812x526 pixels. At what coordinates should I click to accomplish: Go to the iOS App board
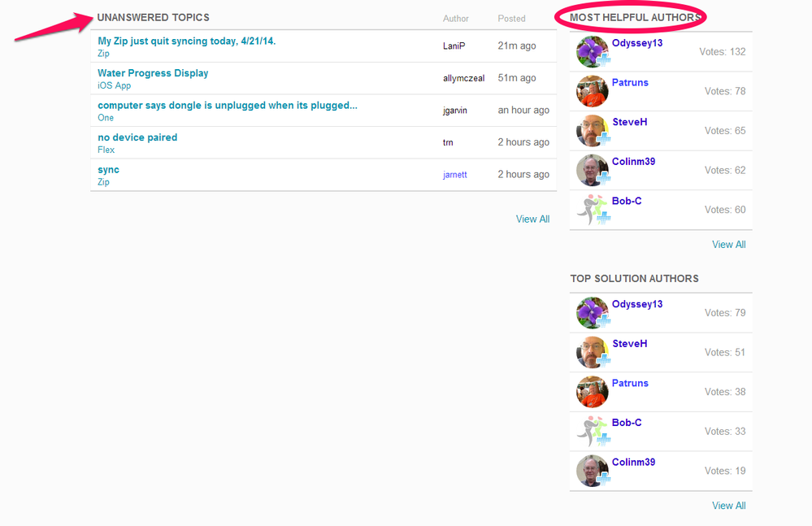pyautogui.click(x=114, y=85)
